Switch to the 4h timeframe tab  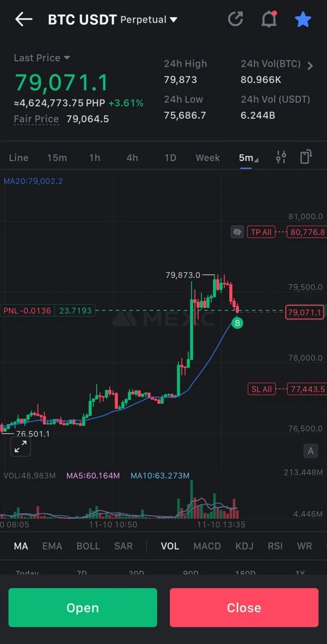[x=132, y=157]
